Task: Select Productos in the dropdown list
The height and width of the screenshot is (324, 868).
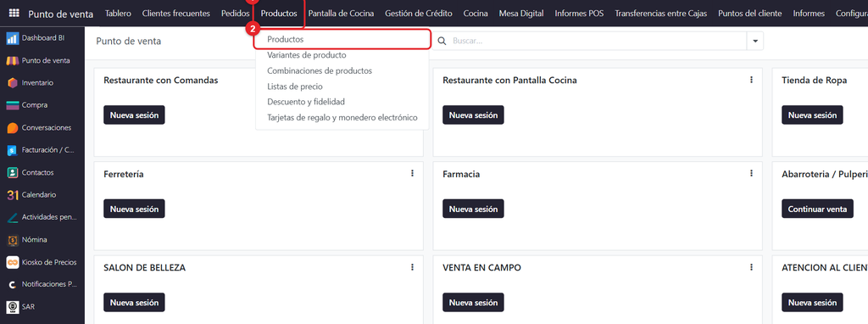Action: pos(342,40)
